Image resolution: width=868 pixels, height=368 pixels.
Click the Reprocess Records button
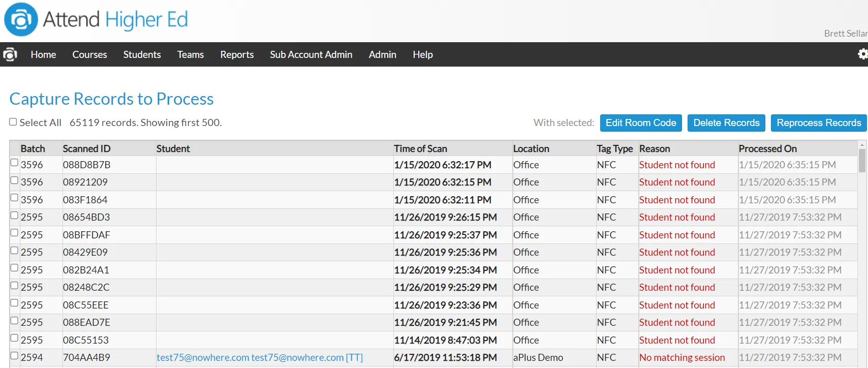(819, 123)
